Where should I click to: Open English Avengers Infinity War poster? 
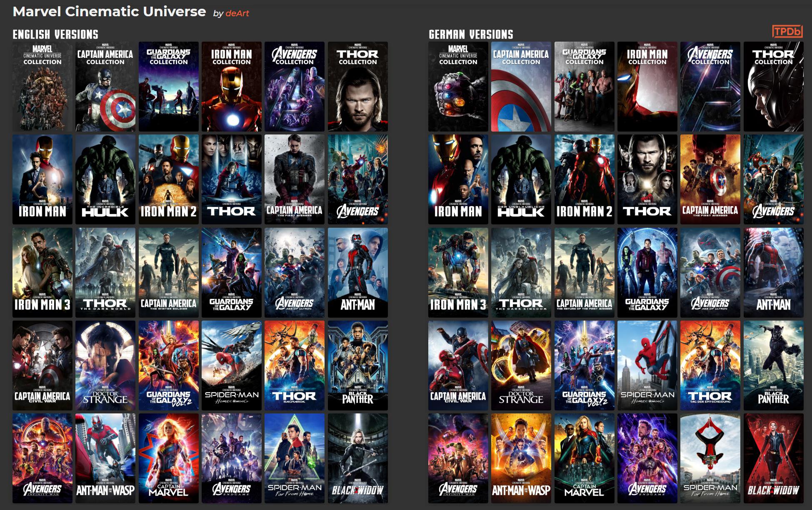click(x=42, y=458)
